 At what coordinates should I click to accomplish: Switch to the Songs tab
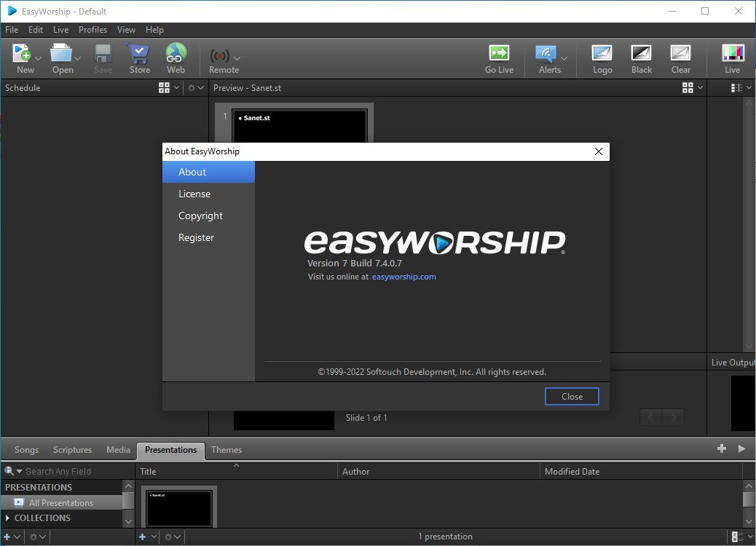(26, 450)
